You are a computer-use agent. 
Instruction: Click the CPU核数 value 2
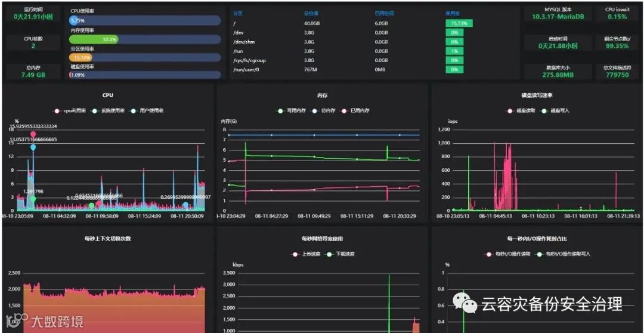[x=33, y=46]
